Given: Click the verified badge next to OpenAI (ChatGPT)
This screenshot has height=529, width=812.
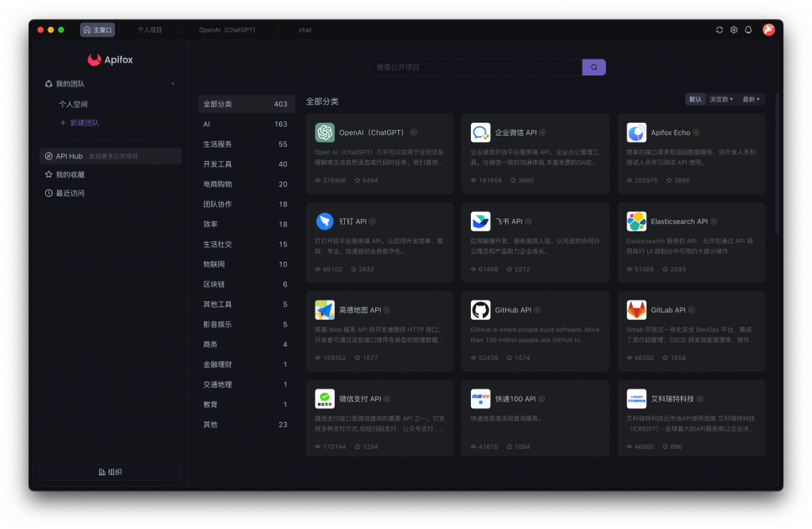Looking at the screenshot, I should [x=414, y=132].
